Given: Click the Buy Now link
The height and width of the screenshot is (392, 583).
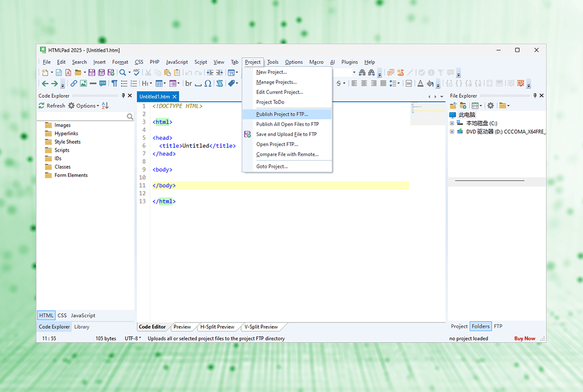Looking at the screenshot, I should click(524, 338).
